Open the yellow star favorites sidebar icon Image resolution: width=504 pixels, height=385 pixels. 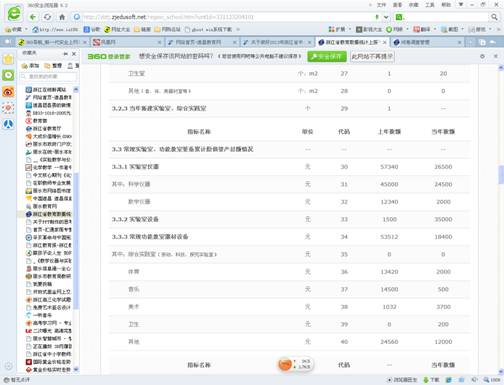tap(8, 59)
